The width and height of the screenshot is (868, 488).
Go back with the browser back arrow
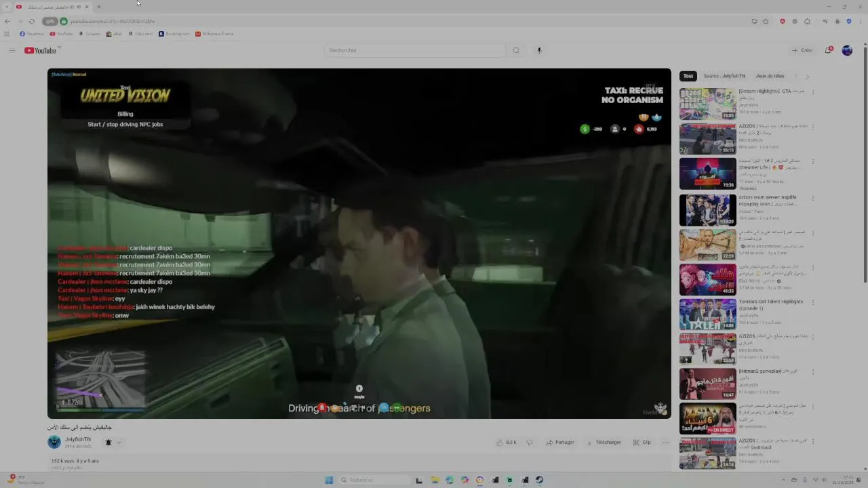7,21
